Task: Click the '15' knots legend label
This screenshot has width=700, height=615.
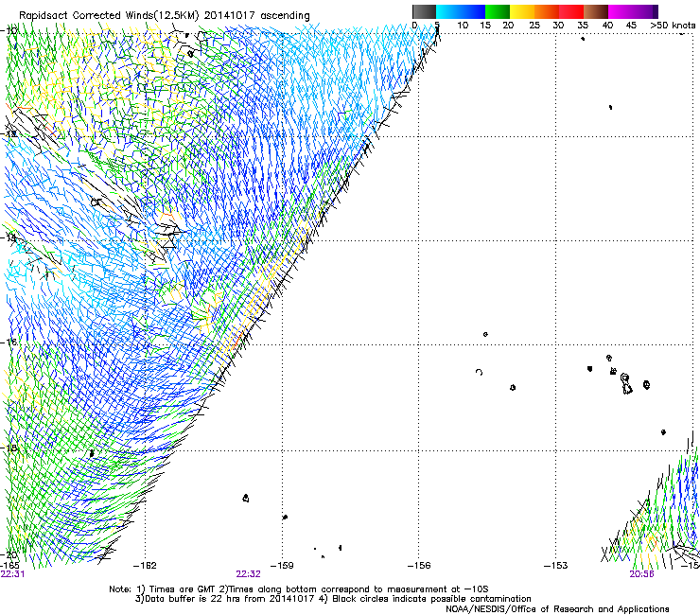Action: pos(485,26)
